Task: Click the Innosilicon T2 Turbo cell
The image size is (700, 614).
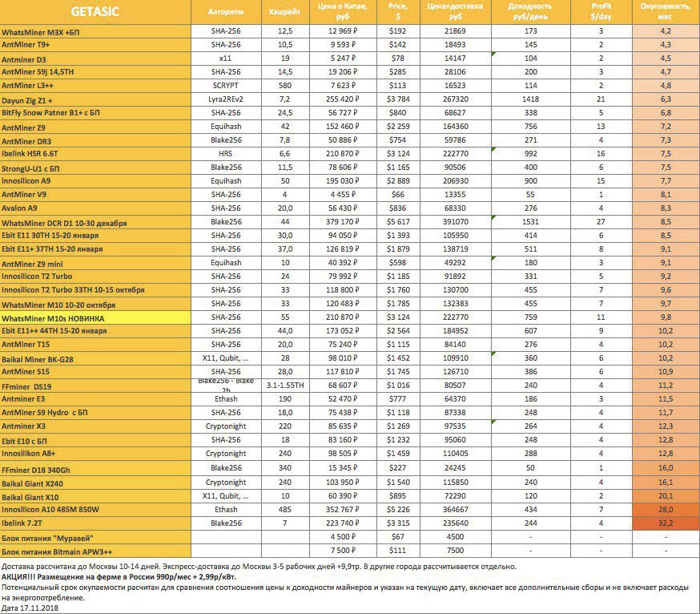Action: pyautogui.click(x=95, y=277)
